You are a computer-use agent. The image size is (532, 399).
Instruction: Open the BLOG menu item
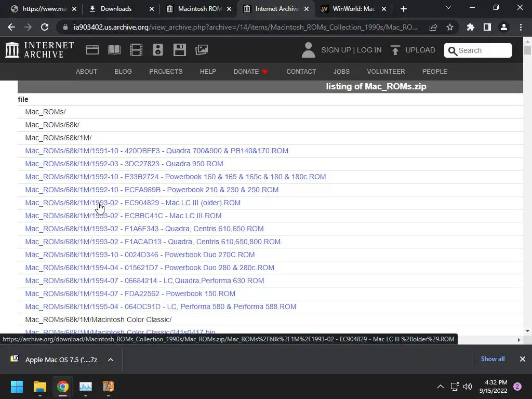pos(123,72)
